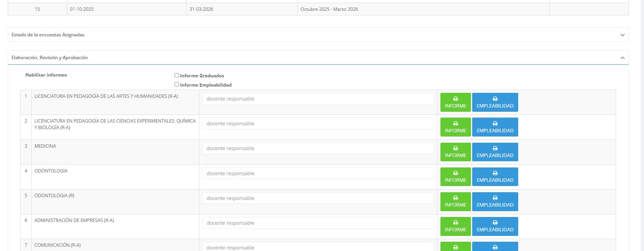Image resolution: width=644 pixels, height=251 pixels.
Task: Click the Estado de la encuestas Asignadas header
Action: tap(318, 35)
